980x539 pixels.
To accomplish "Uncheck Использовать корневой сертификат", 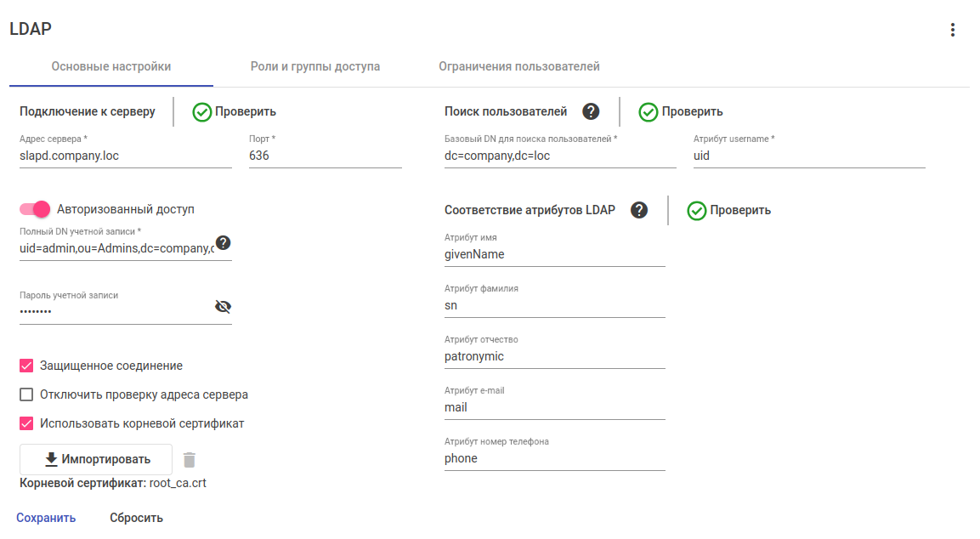I will [x=26, y=423].
